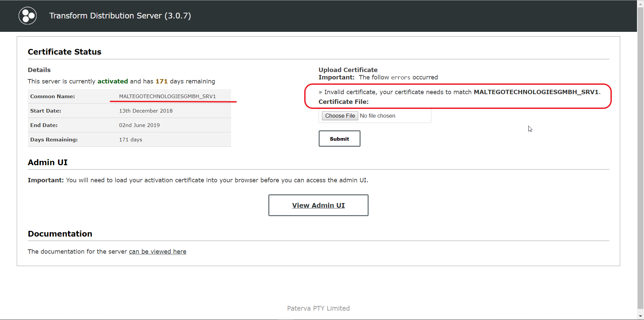Click the End Date label
Viewport: 644px width, 320px height.
pyautogui.click(x=44, y=125)
